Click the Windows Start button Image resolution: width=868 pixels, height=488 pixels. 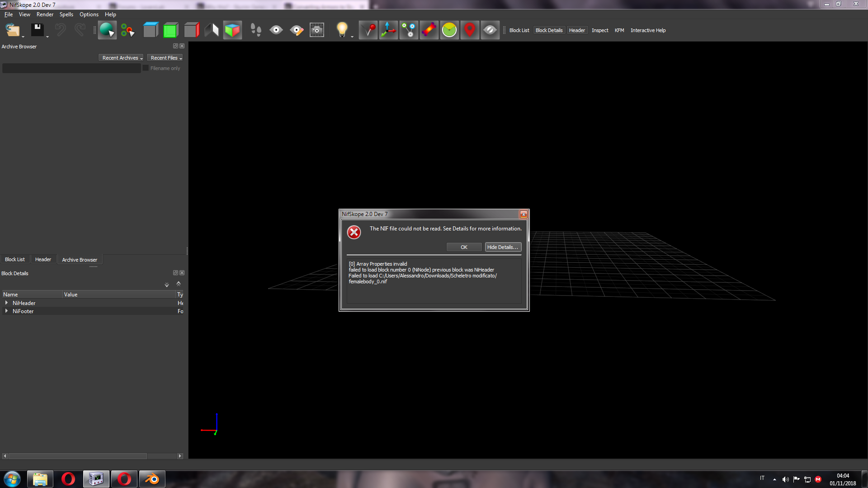[x=12, y=479]
